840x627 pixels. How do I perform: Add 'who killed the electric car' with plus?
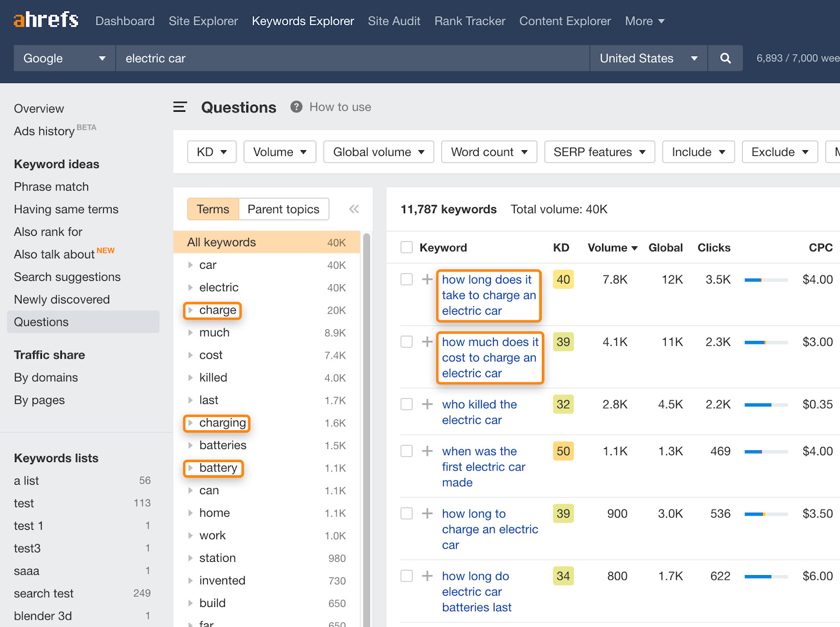[x=427, y=404]
